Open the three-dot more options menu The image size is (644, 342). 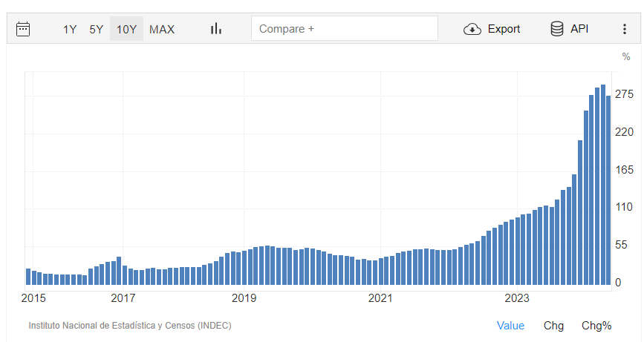(x=624, y=29)
